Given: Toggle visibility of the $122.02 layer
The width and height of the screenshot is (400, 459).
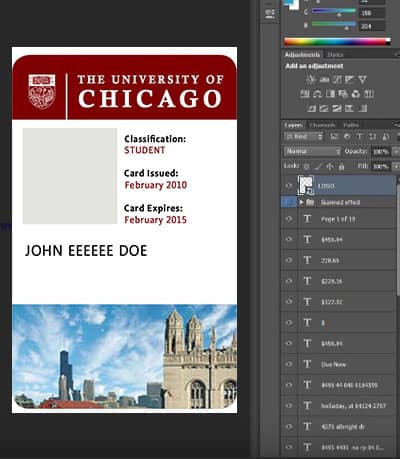Looking at the screenshot, I should tap(289, 301).
